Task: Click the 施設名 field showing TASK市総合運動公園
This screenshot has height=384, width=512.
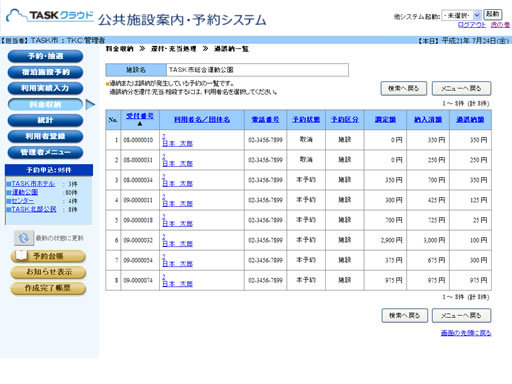Action: [257, 70]
